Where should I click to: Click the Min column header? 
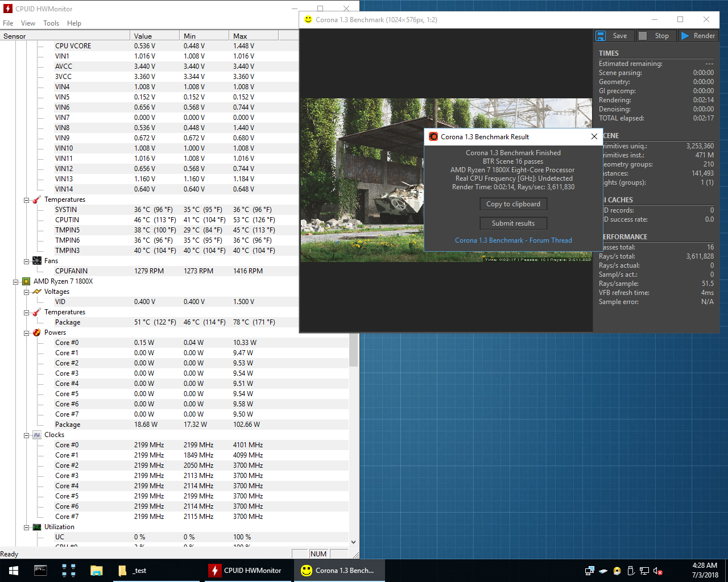tap(204, 36)
